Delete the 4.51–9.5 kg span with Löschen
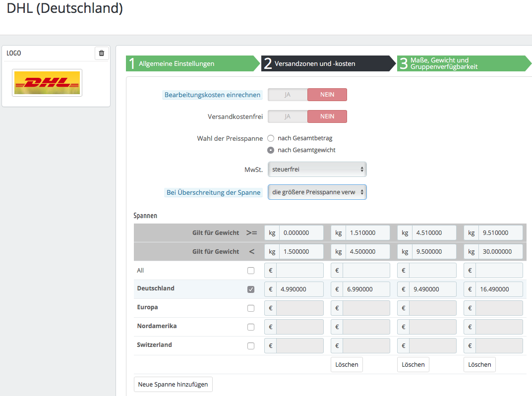532x396 pixels. point(413,364)
